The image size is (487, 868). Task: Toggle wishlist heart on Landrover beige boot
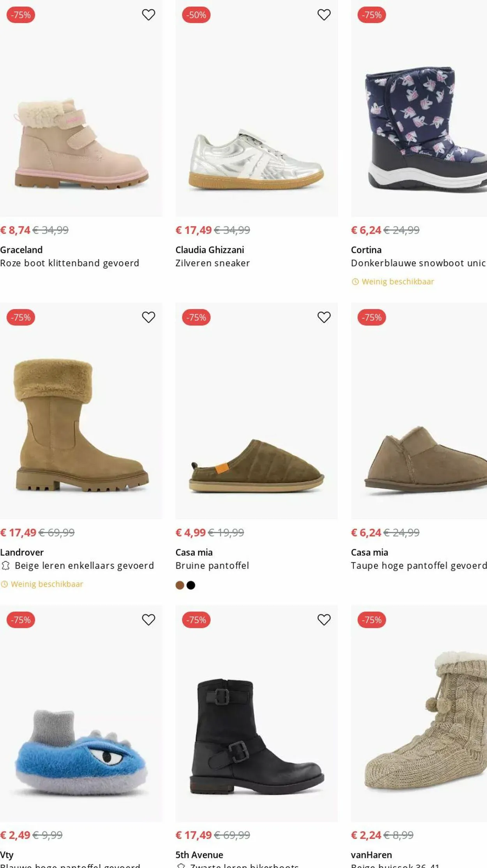148,317
